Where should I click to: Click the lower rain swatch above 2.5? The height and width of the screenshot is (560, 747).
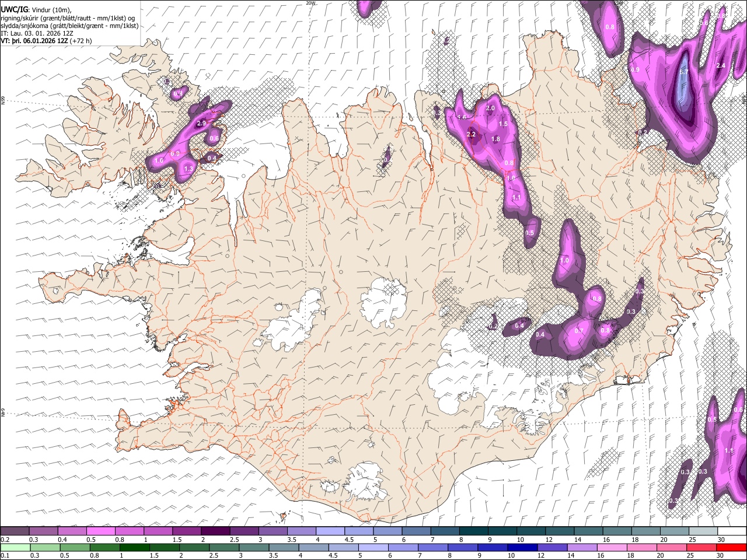[x=224, y=547]
